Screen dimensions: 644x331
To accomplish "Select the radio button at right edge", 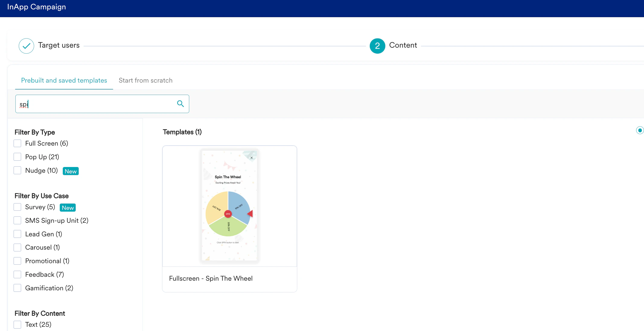I will click(640, 130).
